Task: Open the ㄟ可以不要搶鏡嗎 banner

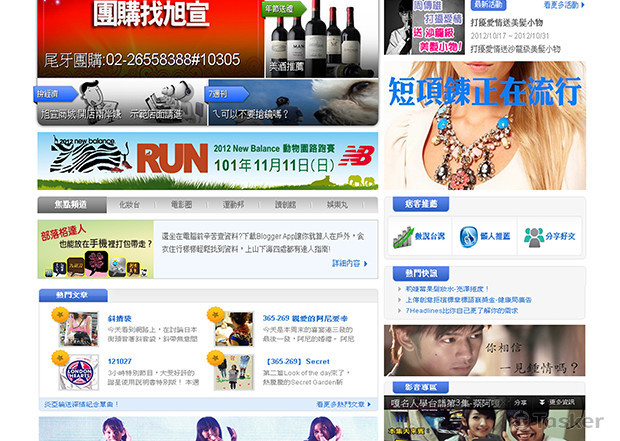Action: (293, 102)
